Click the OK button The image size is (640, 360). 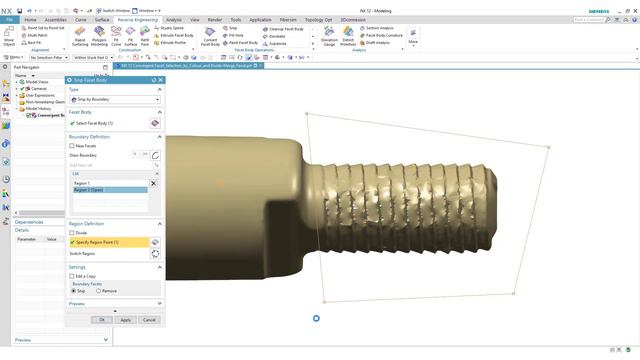102,320
